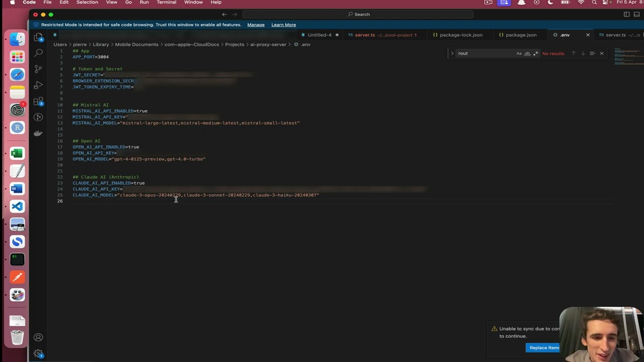Open the com~apple~CloudDocs breadcrumb dropdown
Screen dimensions: 644x362
[192, 44]
